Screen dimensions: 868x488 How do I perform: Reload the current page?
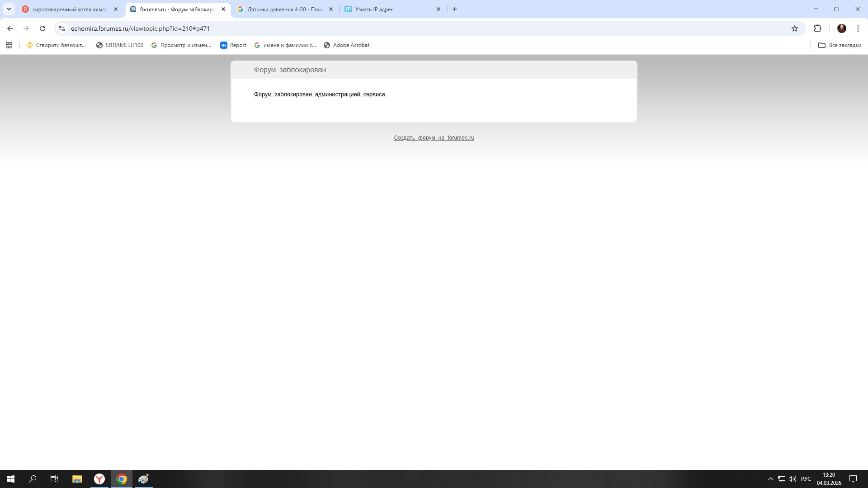click(42, 28)
